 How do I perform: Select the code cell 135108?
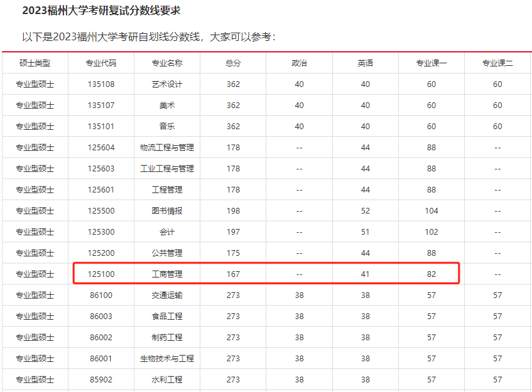pos(101,84)
